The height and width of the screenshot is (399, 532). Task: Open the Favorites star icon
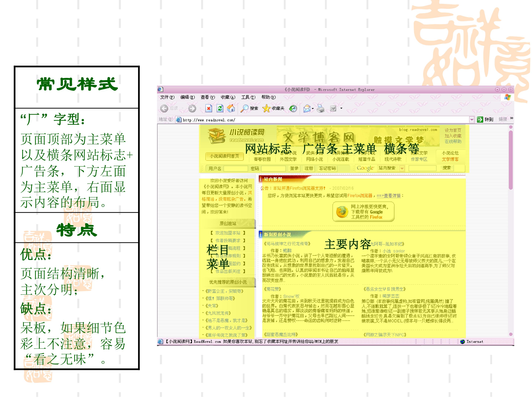point(266,108)
